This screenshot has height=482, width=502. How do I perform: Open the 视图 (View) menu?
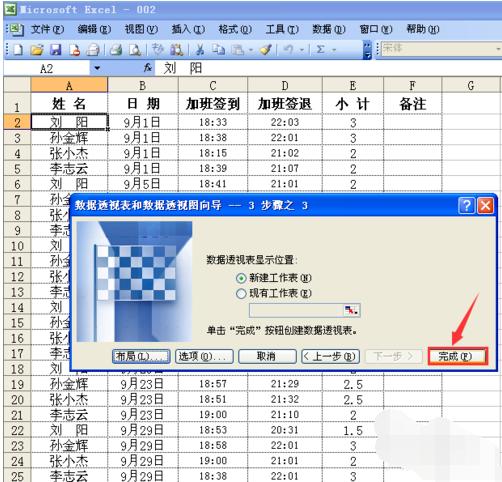141,30
